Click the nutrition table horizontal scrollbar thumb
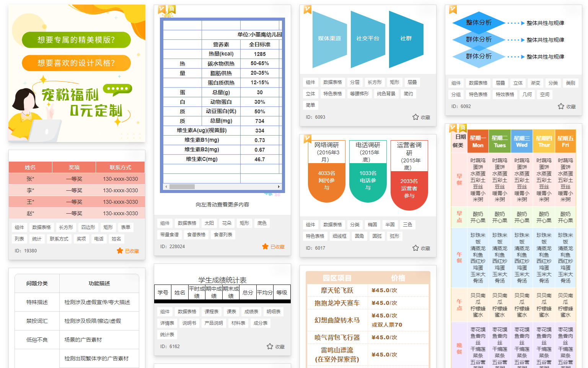 tap(182, 187)
